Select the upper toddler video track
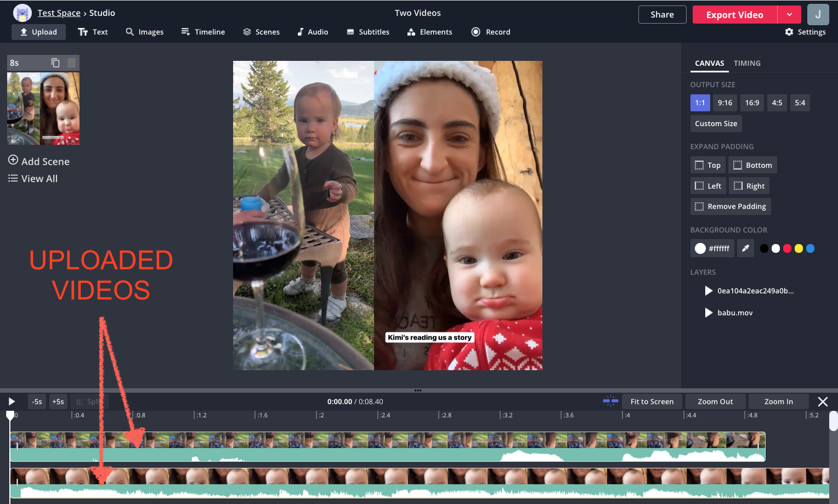This screenshot has height=504, width=838. point(388,447)
